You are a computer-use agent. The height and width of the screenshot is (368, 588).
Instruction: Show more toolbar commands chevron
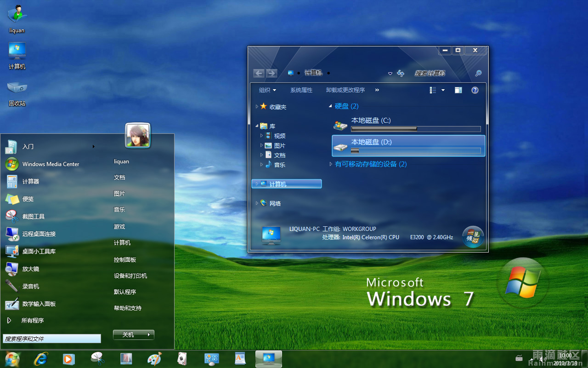pyautogui.click(x=377, y=90)
